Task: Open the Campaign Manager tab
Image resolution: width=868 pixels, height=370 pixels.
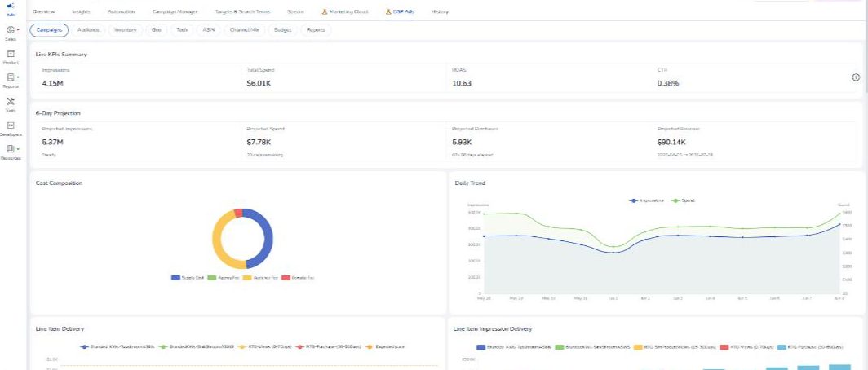Action: click(175, 11)
